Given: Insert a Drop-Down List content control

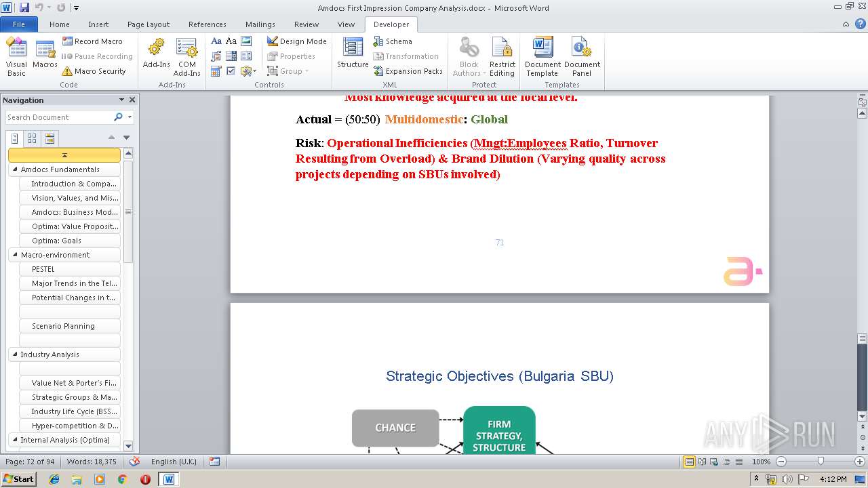Looking at the screenshot, I should [x=246, y=56].
